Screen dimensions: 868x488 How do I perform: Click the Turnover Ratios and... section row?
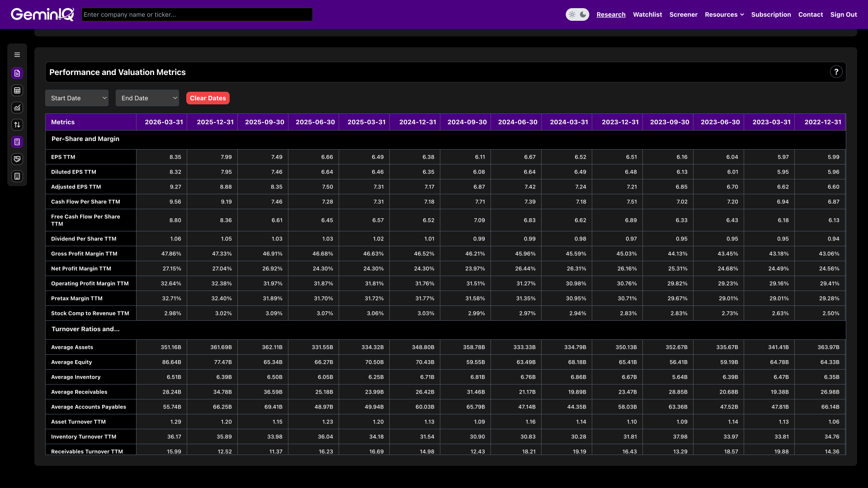coord(446,329)
